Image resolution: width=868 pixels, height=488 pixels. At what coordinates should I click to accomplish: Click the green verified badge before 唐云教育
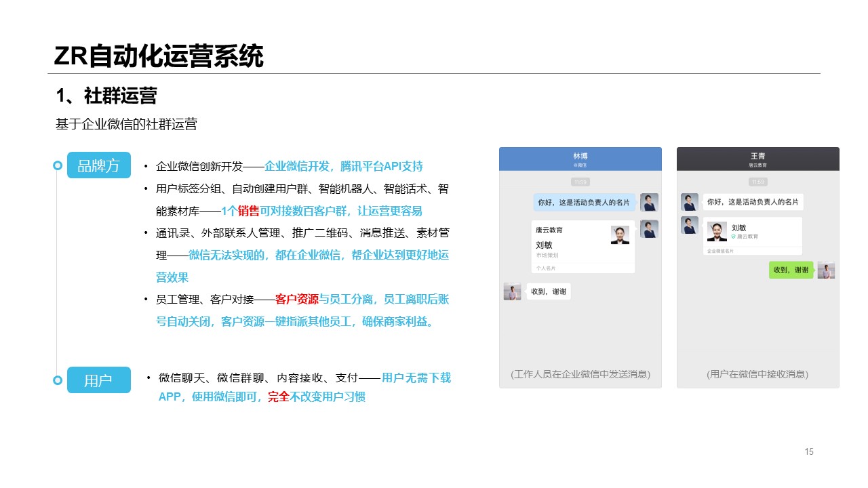[x=733, y=237]
